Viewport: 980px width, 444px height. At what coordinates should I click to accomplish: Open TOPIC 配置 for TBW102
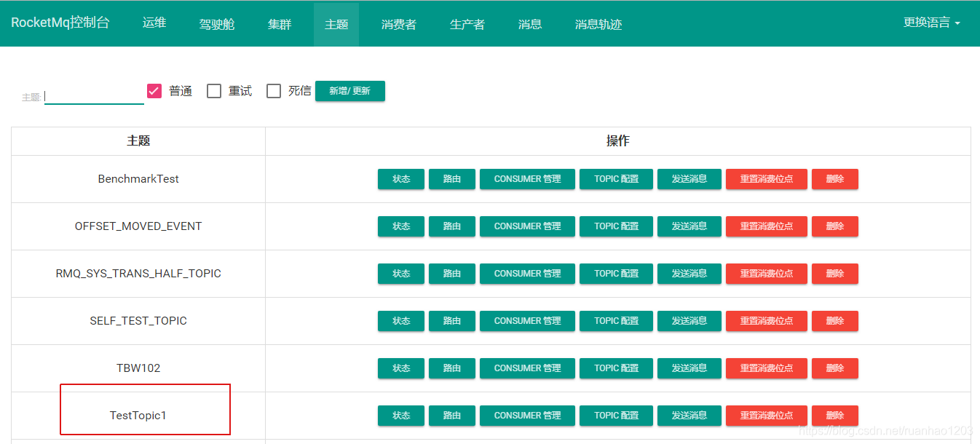coord(617,368)
